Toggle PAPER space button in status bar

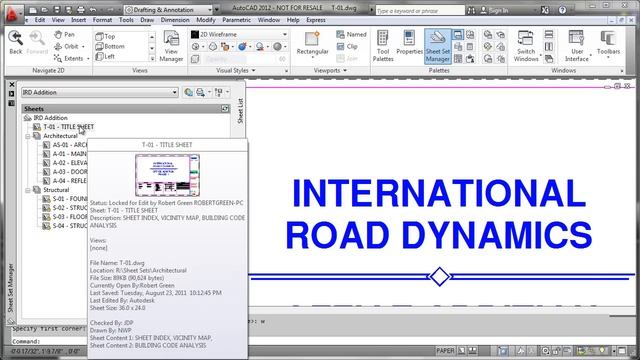pos(445,351)
